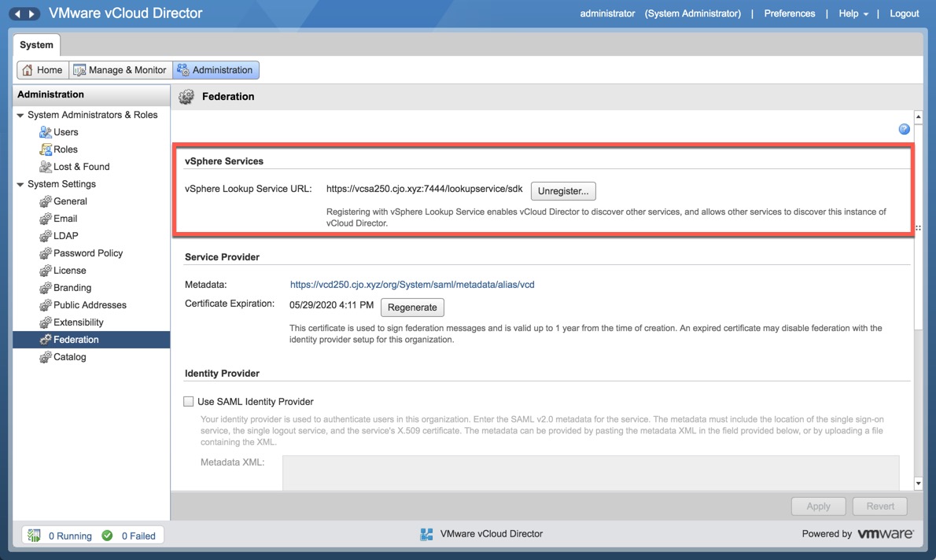Image resolution: width=936 pixels, height=560 pixels.
Task: Click inside the Metadata XML text field
Action: click(590, 472)
